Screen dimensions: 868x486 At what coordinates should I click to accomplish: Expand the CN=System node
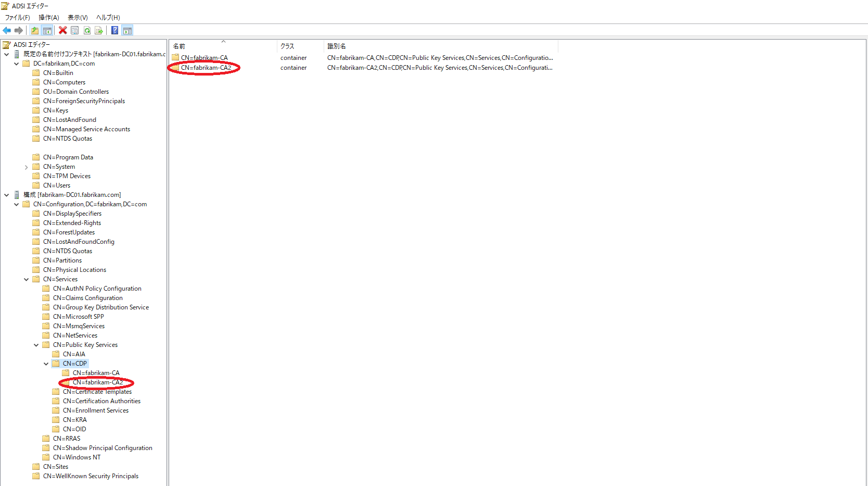click(x=26, y=167)
